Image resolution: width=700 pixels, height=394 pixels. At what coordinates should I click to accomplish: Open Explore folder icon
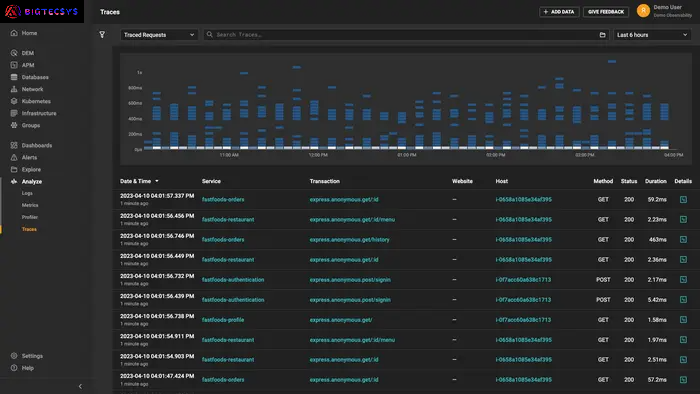point(14,169)
